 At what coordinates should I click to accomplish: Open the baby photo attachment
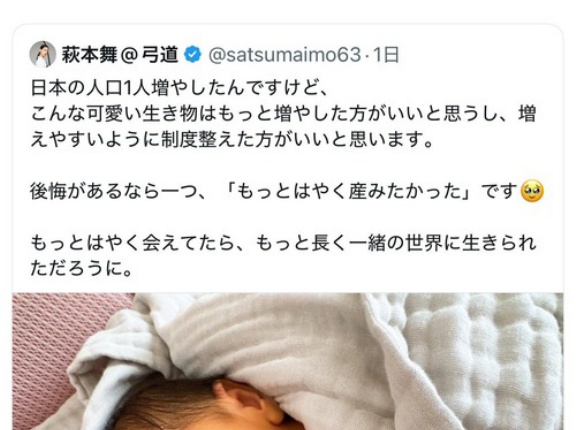click(x=288, y=361)
